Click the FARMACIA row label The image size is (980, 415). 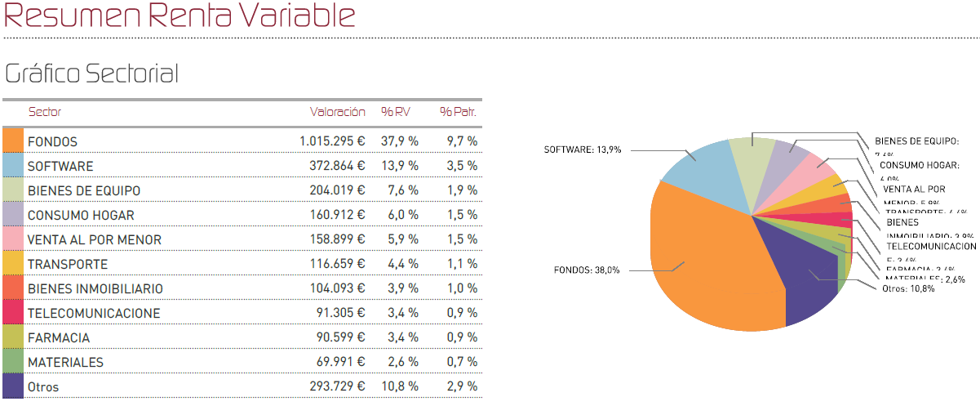[x=59, y=337]
